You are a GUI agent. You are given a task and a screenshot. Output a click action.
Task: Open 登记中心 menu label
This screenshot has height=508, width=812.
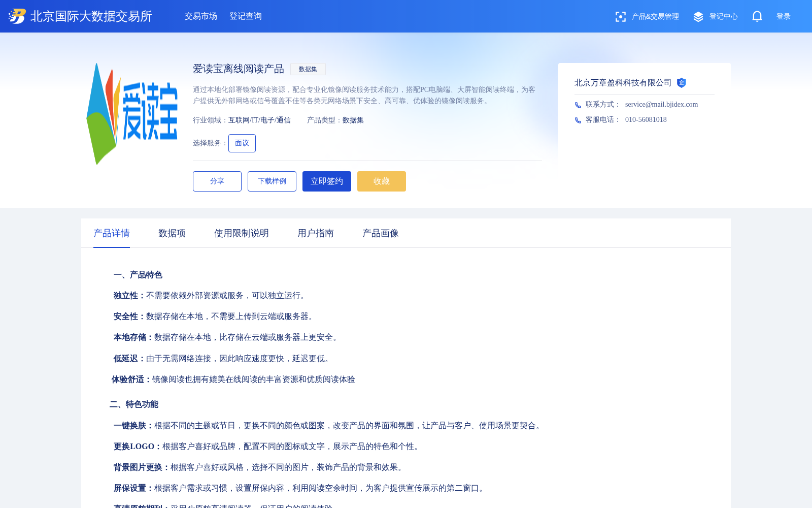pyautogui.click(x=724, y=17)
